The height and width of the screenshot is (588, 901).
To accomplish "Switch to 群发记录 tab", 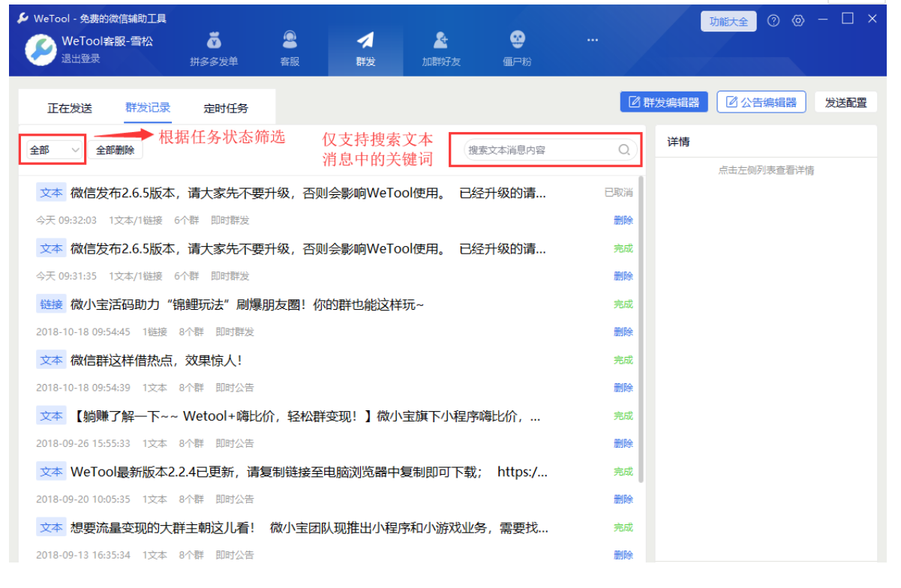I will (148, 108).
